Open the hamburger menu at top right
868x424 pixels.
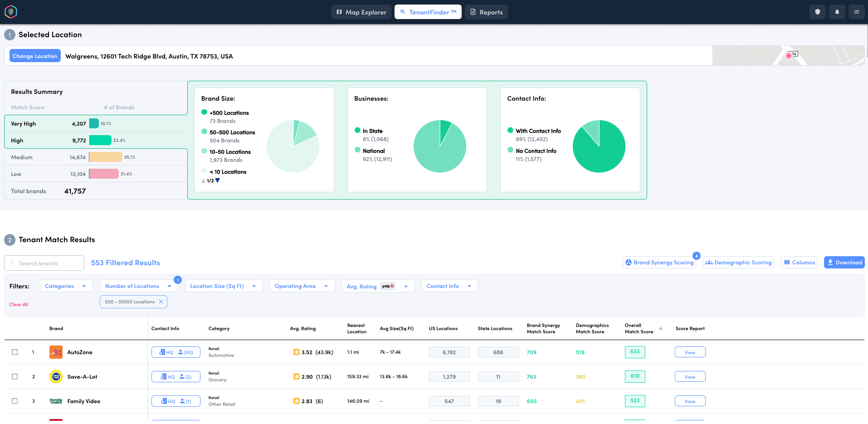[x=856, y=11]
